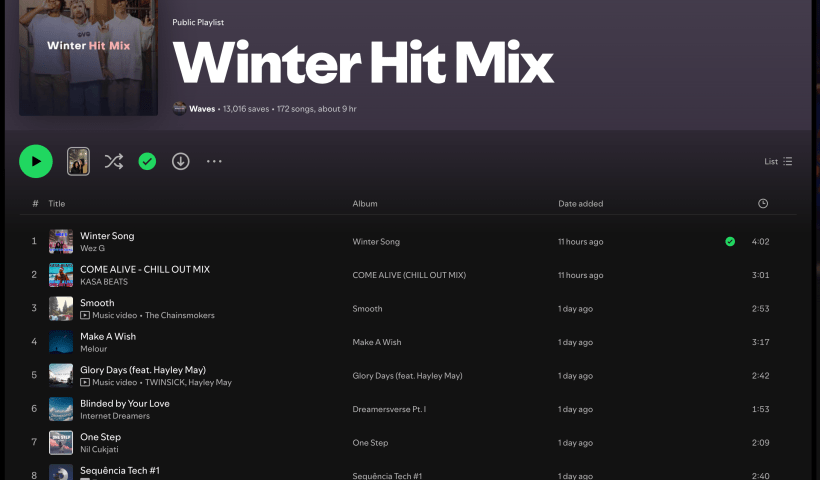Image resolution: width=820 pixels, height=480 pixels.
Task: Toggle saved-to-library green checkmark
Action: (x=147, y=161)
